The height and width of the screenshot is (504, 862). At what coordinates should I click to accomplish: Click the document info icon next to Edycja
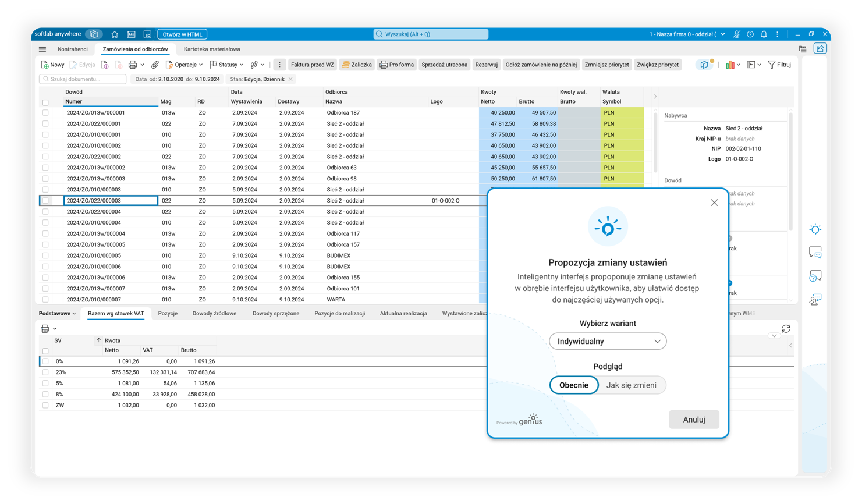coord(105,65)
